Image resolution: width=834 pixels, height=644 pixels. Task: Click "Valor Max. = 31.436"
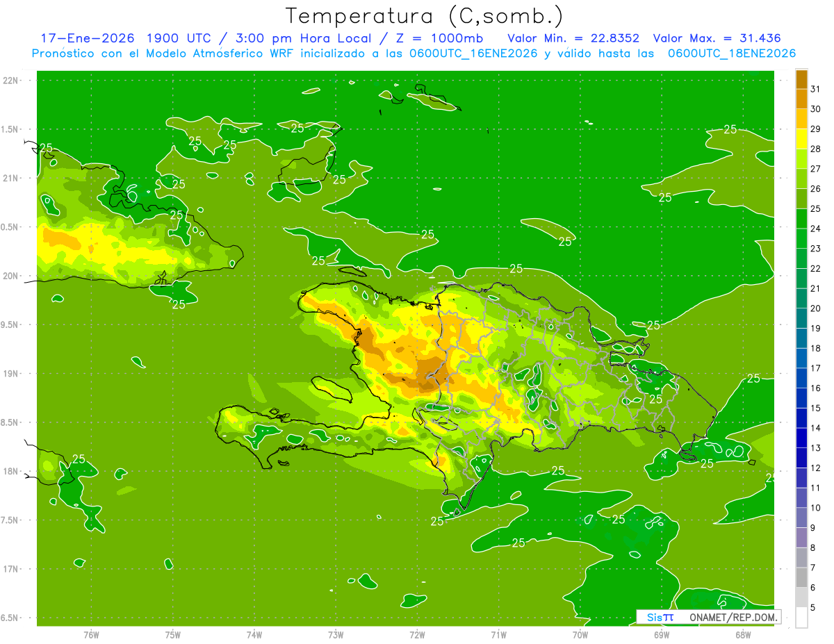tap(717, 38)
